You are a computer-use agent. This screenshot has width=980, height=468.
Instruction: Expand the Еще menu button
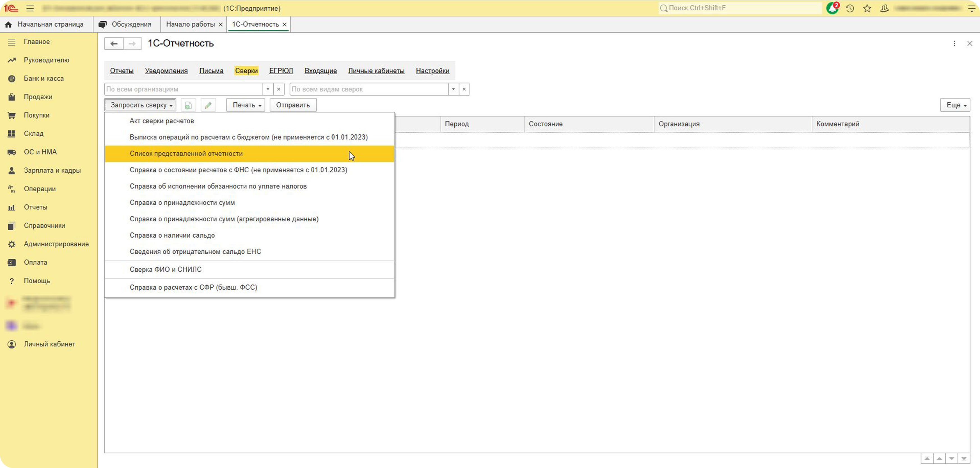[x=955, y=105]
